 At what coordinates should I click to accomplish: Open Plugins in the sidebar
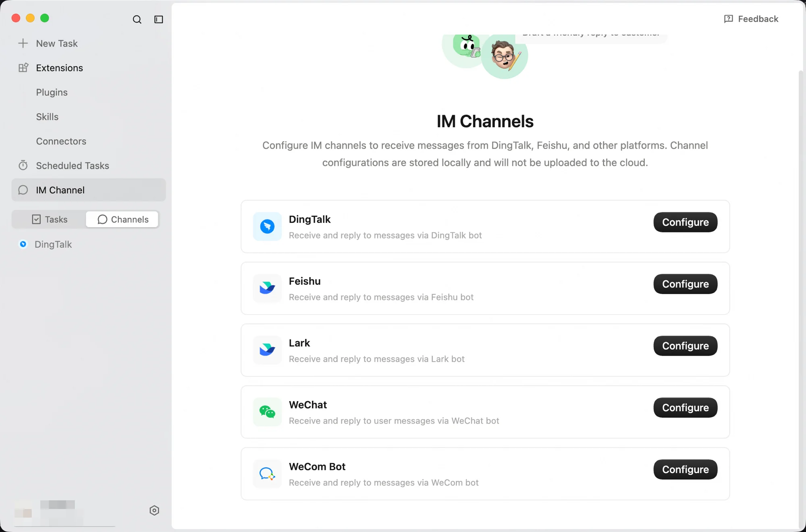[x=52, y=92]
